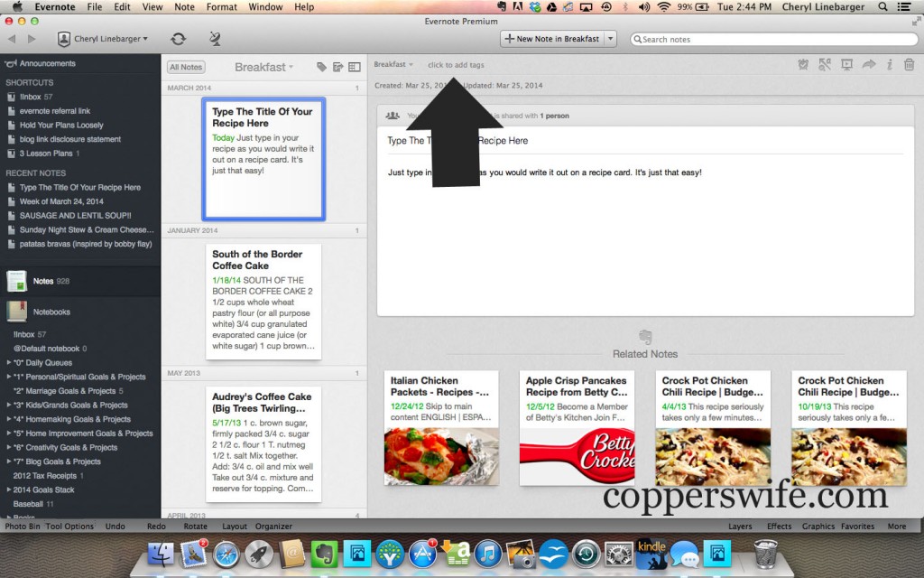924x578 pixels.
Task: Click Effects in photo editor bar behind Evernote
Action: [779, 527]
